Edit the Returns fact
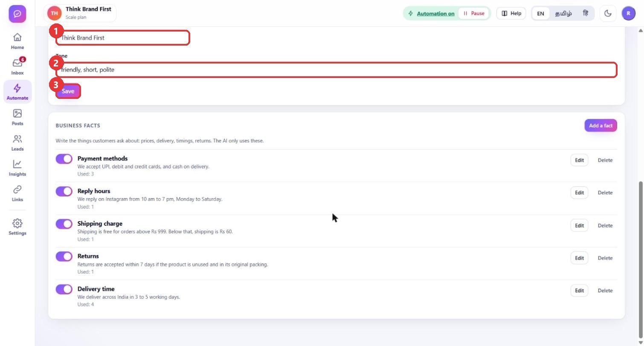This screenshot has width=644, height=346. (x=579, y=258)
